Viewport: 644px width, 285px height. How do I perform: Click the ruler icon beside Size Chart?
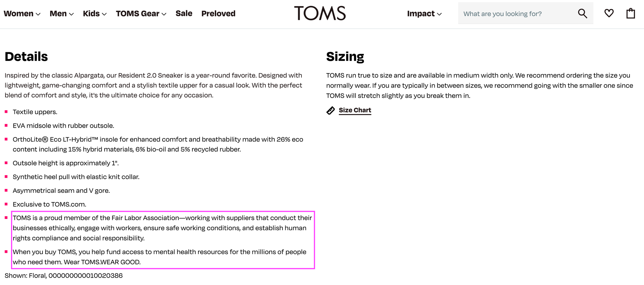pyautogui.click(x=330, y=110)
